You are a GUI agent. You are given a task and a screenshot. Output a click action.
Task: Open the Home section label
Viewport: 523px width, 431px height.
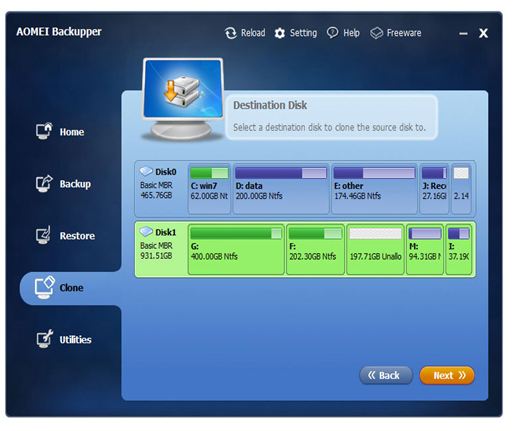click(72, 132)
